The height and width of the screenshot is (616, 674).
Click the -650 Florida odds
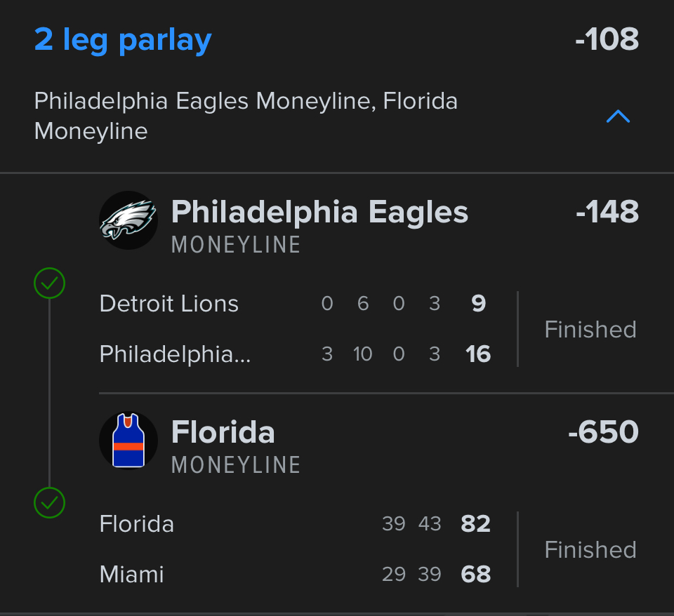603,432
